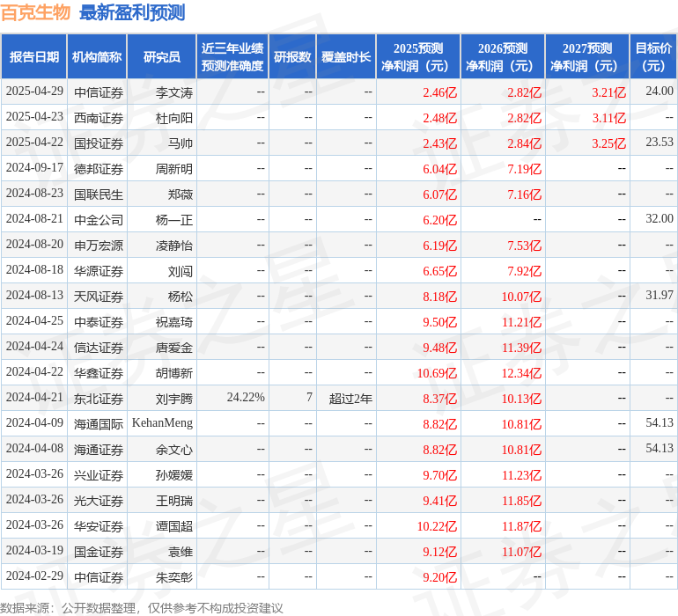The image size is (678, 616).
Task: Click the 3.21亿 profit value
Action: (608, 92)
